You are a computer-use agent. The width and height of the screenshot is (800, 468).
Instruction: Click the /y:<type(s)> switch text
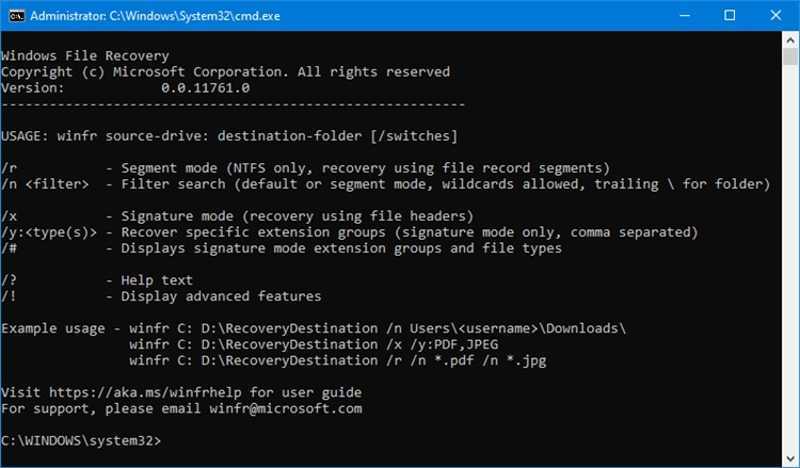[x=52, y=232]
